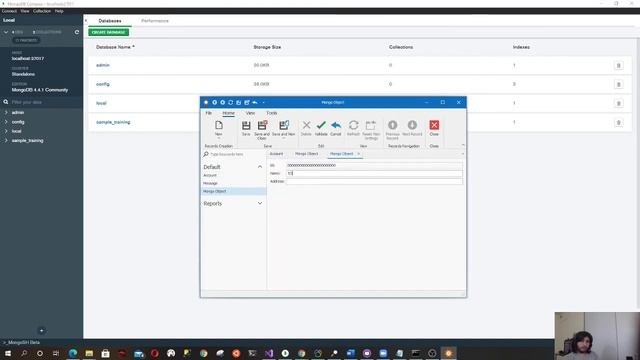Viewport: 640px width, 360px height.
Task: Refresh databases in the Compass sidebar
Action: (77, 32)
